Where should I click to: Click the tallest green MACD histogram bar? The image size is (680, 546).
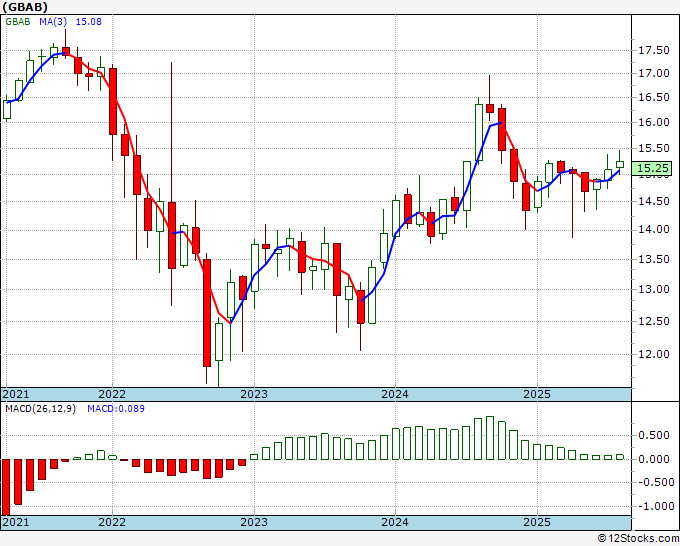[x=490, y=438]
